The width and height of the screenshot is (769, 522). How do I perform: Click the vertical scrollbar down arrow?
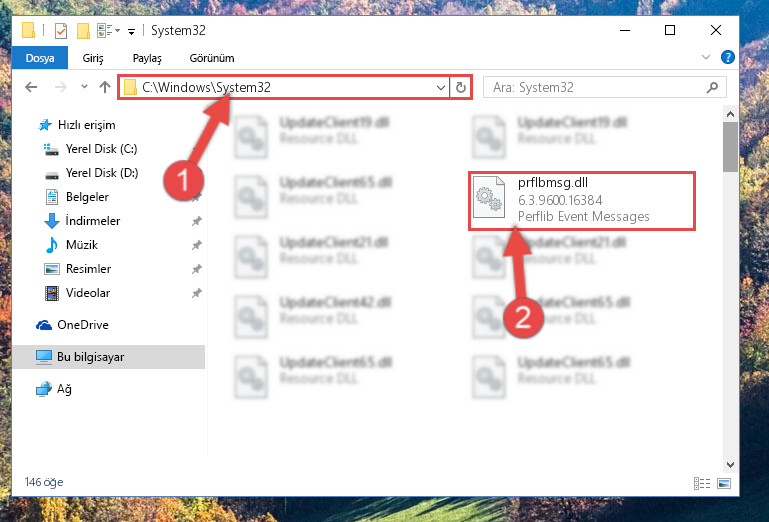point(730,464)
